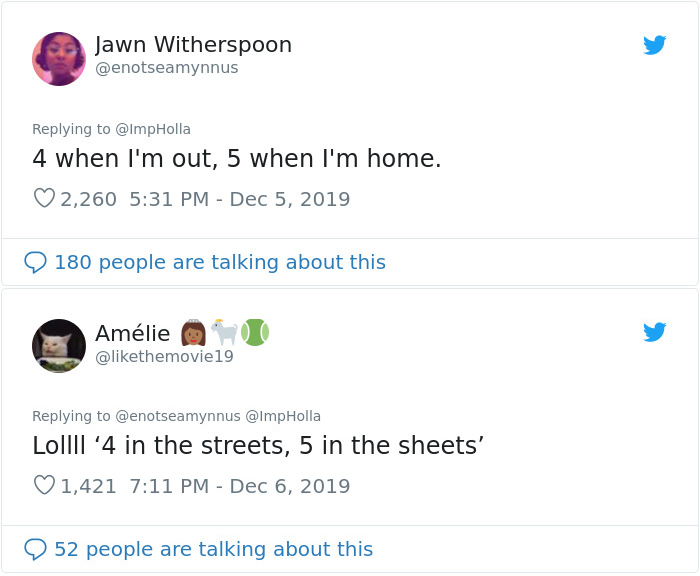Click @ImpHolla in the first Replying to line
Image resolution: width=700 pixels, height=576 pixels.
[153, 129]
